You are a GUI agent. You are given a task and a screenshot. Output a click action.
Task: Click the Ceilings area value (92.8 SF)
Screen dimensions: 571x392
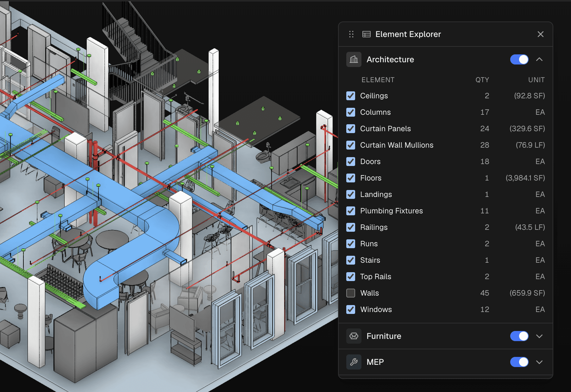[x=529, y=96]
